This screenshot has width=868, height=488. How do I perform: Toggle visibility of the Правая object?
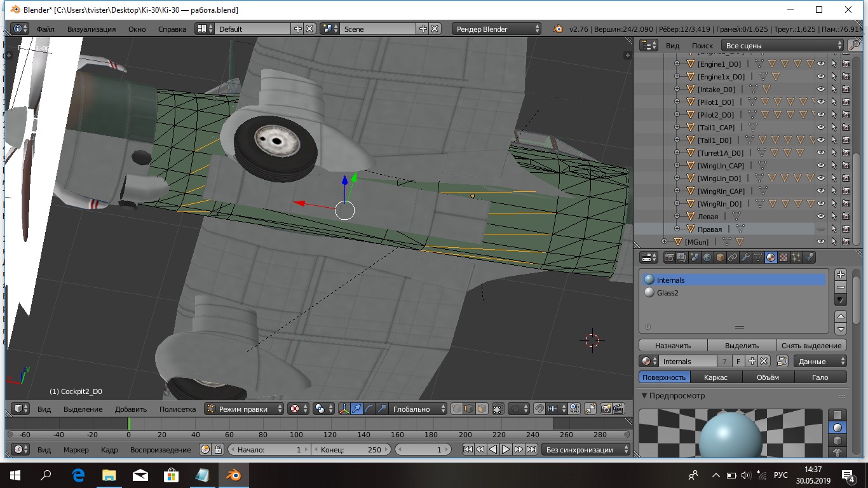(x=821, y=229)
